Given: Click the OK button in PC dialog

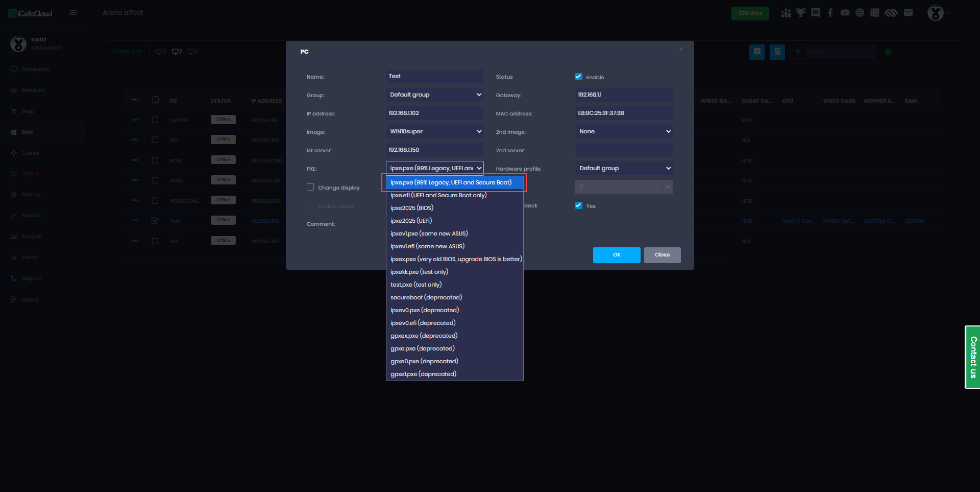Looking at the screenshot, I should click(x=616, y=255).
